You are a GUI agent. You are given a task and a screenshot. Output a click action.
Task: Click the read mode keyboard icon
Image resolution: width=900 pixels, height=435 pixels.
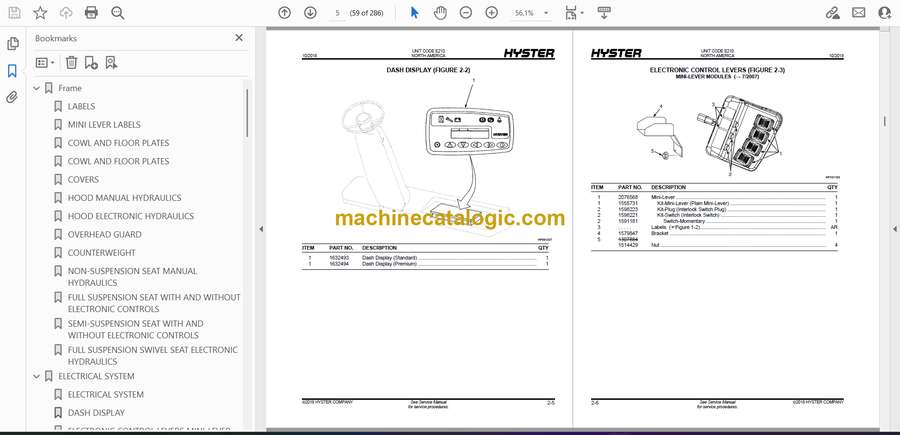(x=603, y=13)
